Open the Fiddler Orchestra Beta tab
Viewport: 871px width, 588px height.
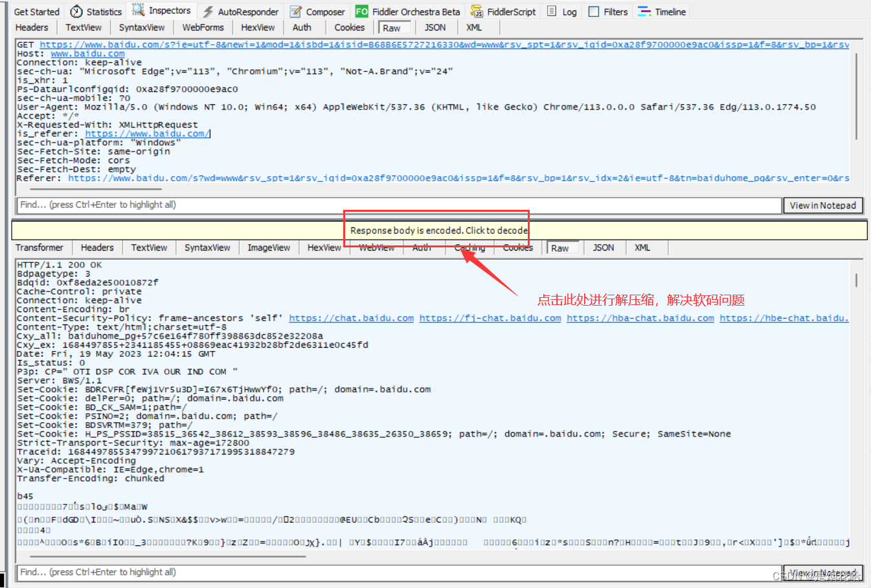point(408,12)
